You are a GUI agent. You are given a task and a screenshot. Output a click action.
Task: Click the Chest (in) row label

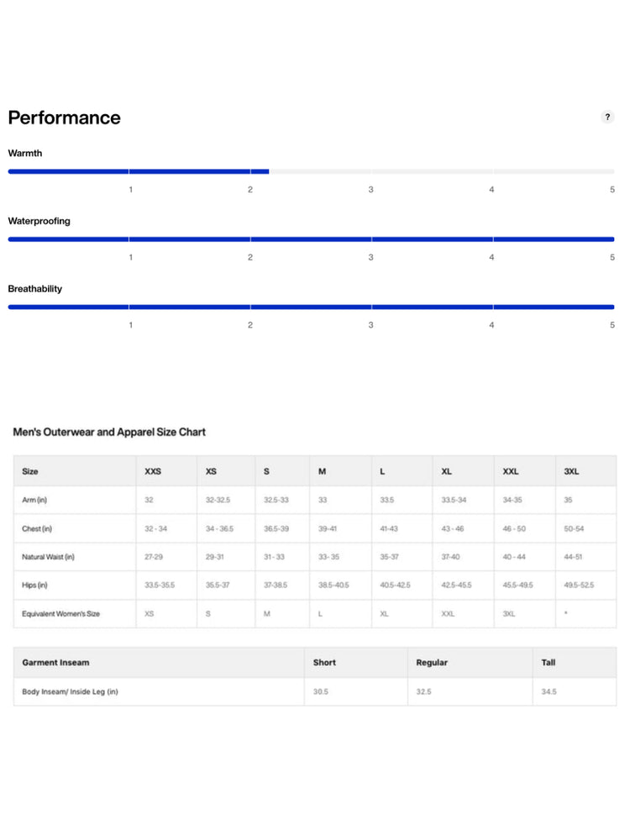[x=37, y=528]
